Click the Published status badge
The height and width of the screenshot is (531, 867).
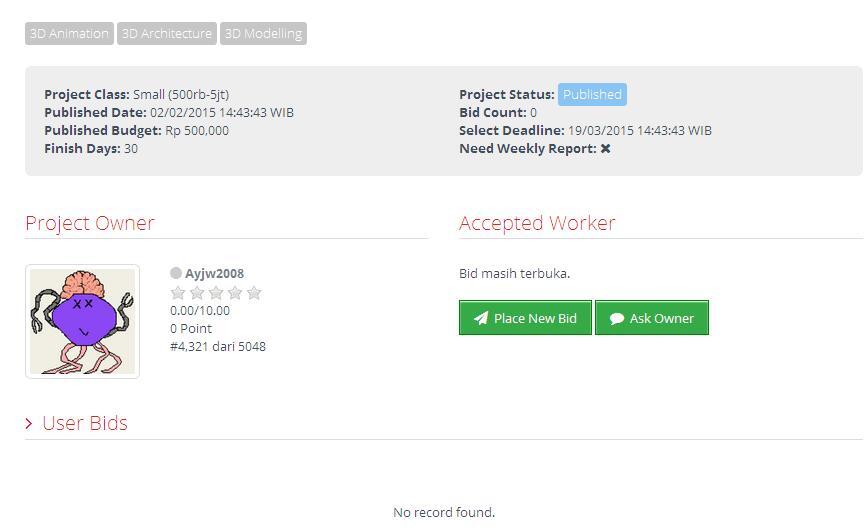point(592,95)
